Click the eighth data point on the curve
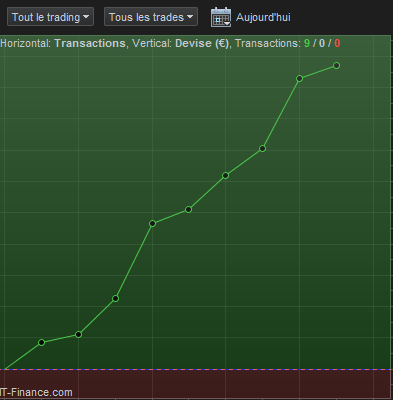The image size is (393, 400). [x=299, y=78]
